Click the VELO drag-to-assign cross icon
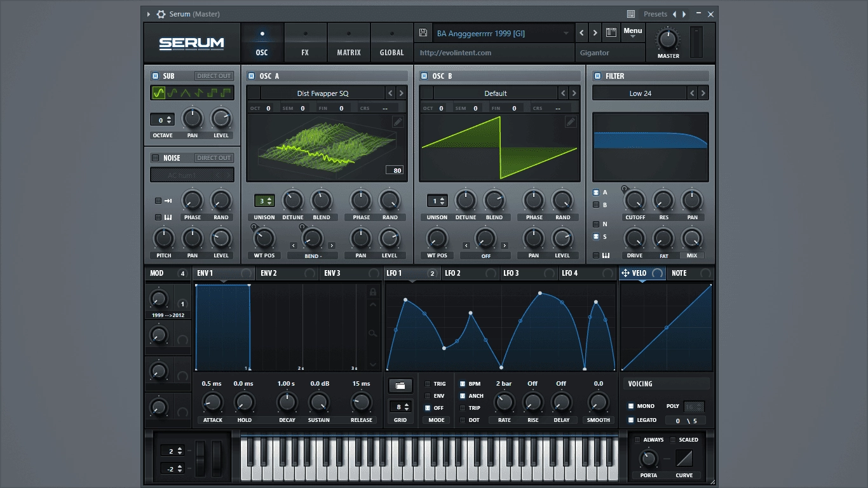 pyautogui.click(x=625, y=273)
